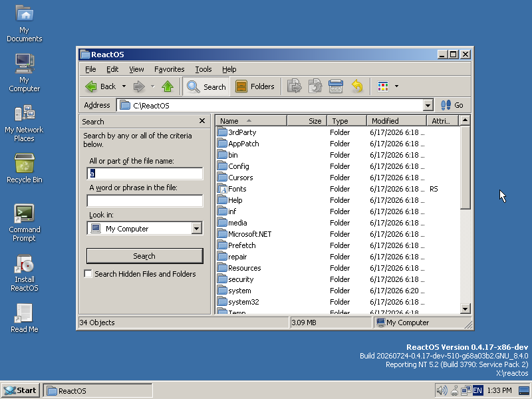Click the Views toolbar icon

pos(383,86)
